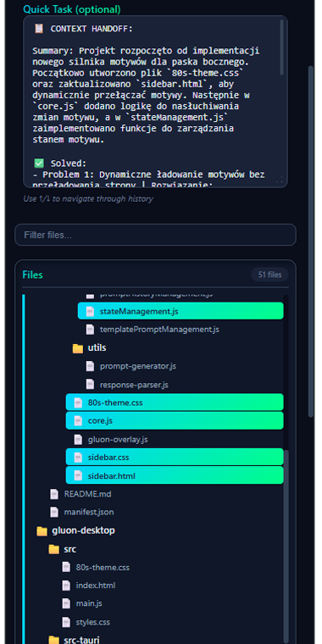Click the highlighted 80s-theme.css file icon
The width and height of the screenshot is (322, 644).
point(78,402)
